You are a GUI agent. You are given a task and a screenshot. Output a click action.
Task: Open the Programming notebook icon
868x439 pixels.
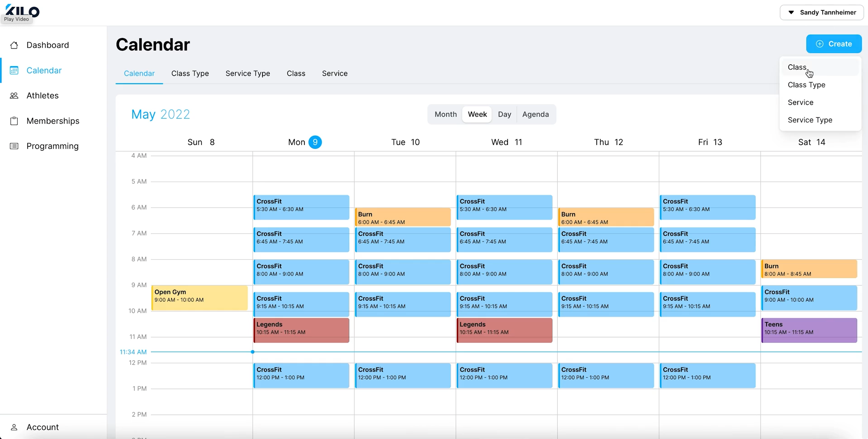tap(15, 146)
